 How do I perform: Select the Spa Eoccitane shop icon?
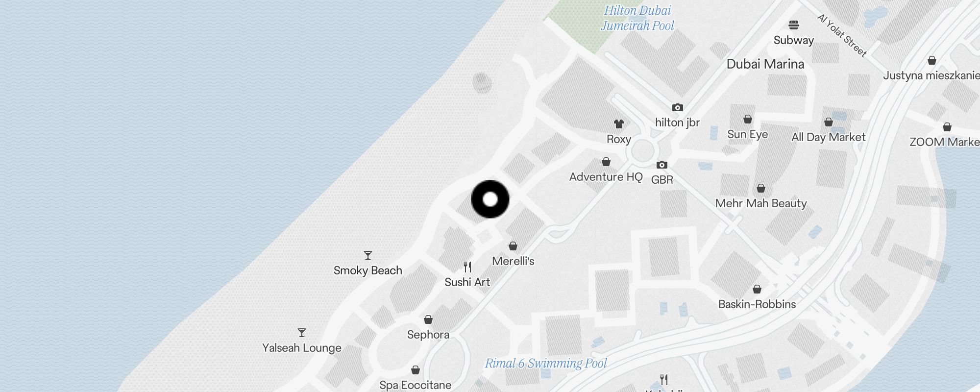coord(416,369)
